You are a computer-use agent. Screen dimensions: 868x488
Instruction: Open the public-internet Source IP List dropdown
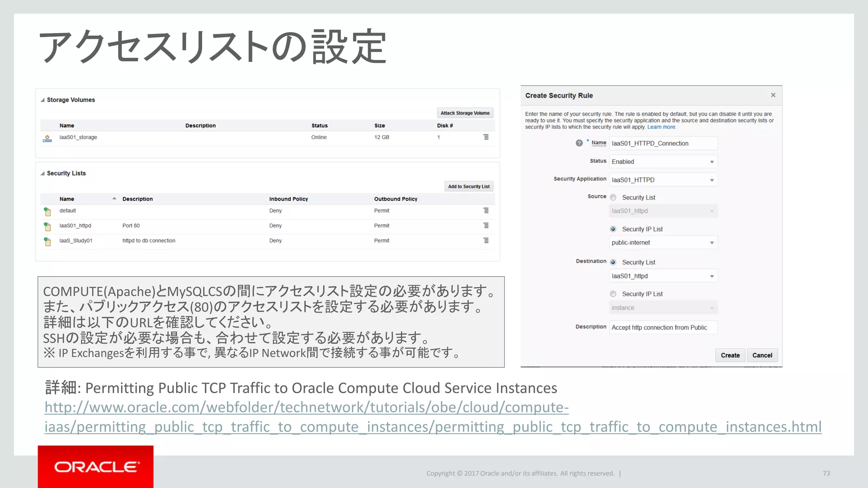[x=664, y=243]
